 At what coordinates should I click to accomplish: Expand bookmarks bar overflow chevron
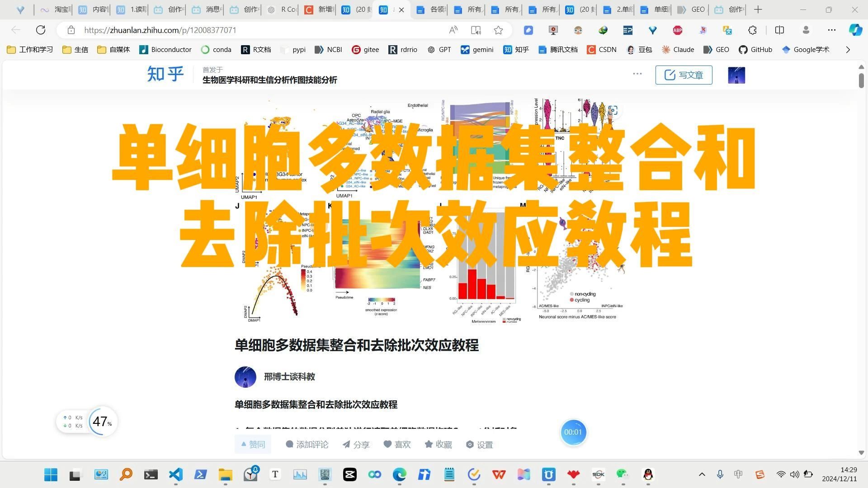click(848, 50)
